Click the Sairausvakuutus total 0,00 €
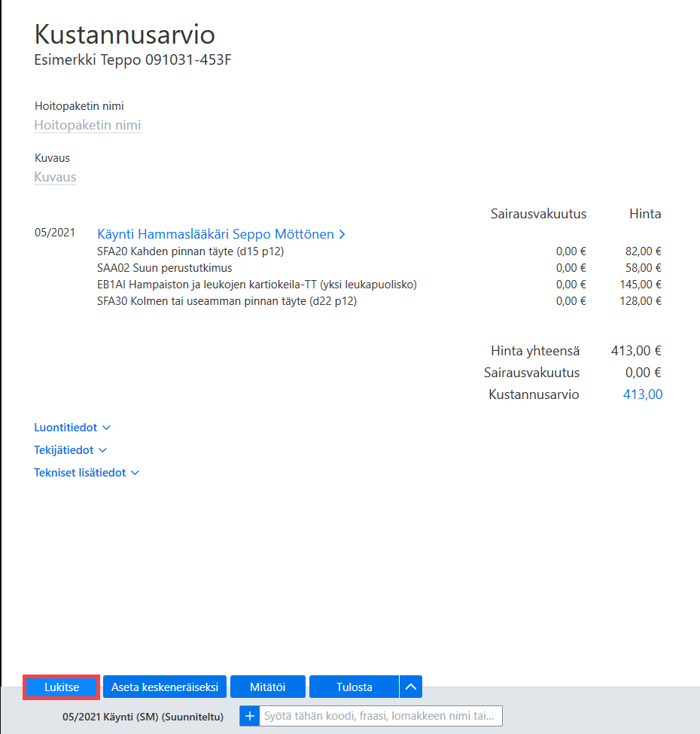700x734 pixels. (643, 373)
